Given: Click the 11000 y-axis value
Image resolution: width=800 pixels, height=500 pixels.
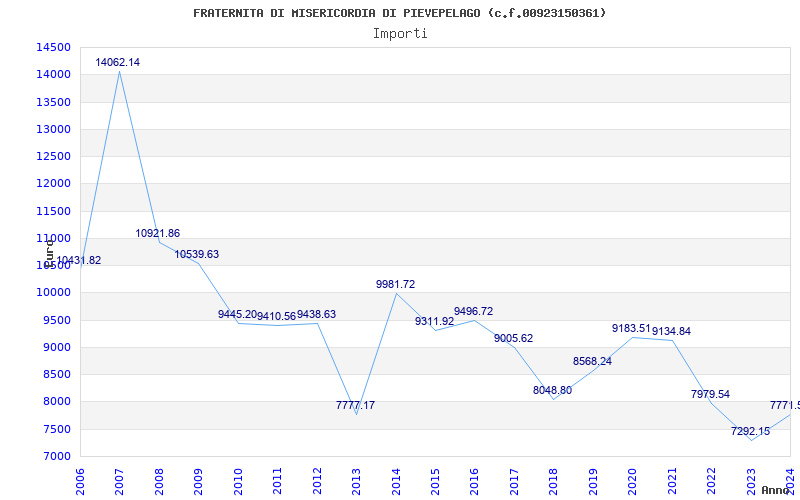Looking at the screenshot, I should tap(53, 238).
